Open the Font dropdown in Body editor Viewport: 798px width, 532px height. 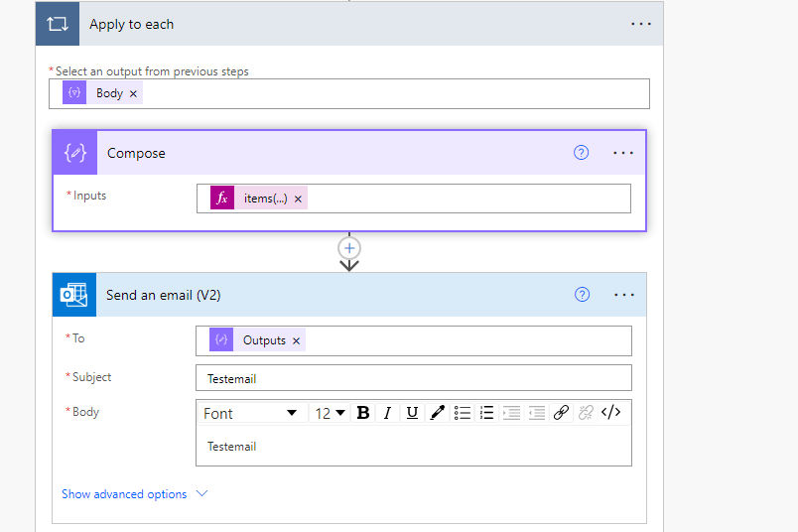click(250, 413)
